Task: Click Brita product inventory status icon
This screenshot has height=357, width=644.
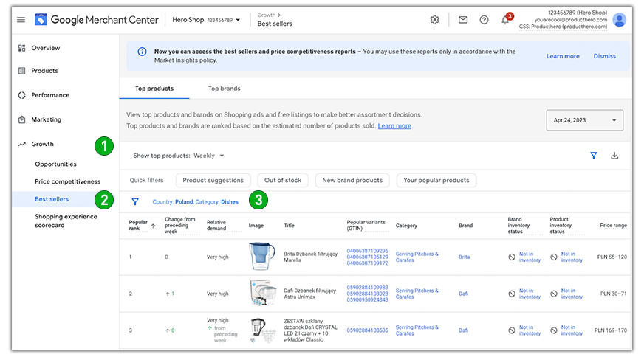Action: point(554,257)
